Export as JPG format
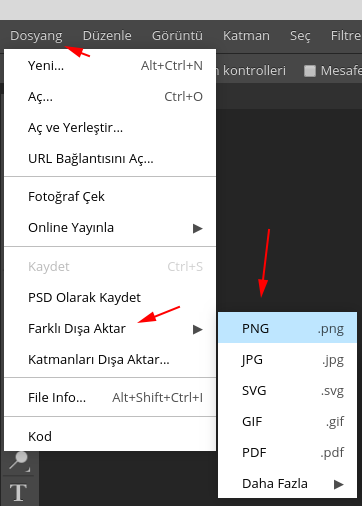The image size is (362, 506). (287, 360)
